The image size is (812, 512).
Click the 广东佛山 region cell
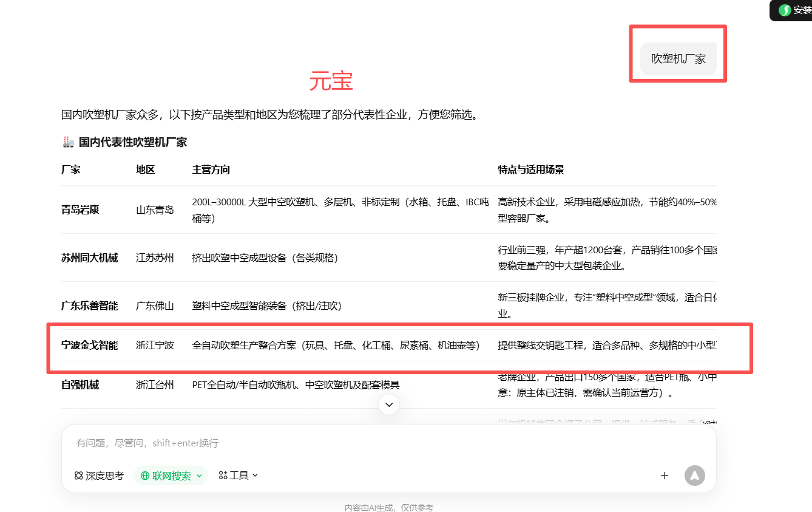(x=155, y=305)
